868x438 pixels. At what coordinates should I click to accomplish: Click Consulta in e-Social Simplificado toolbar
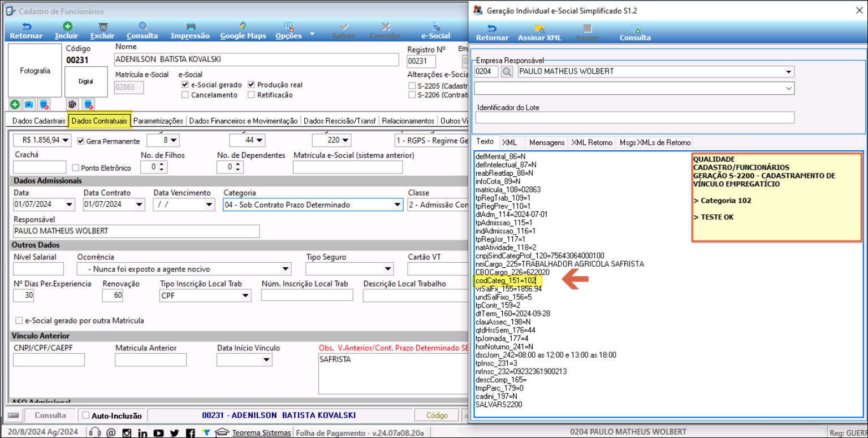(x=635, y=32)
